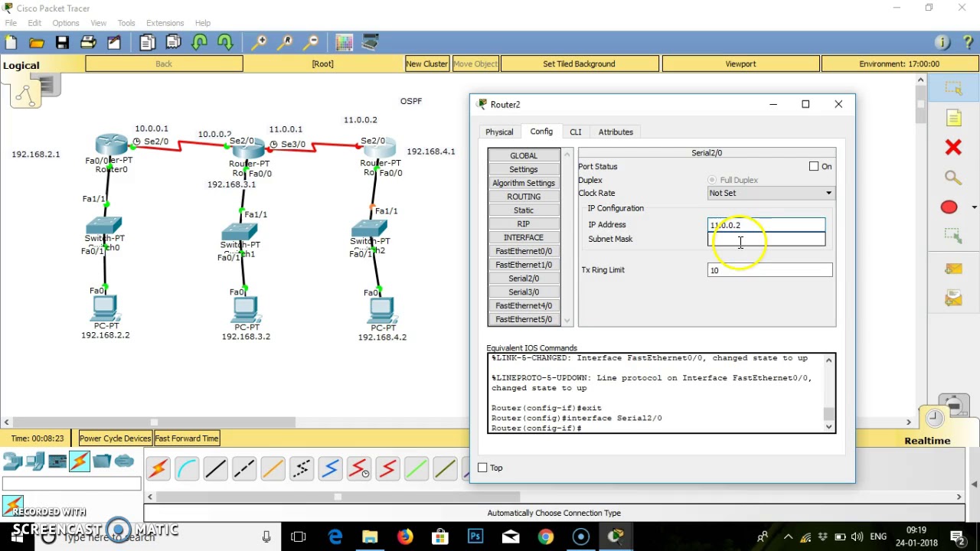Choose copper straight-through cable
Image resolution: width=980 pixels, height=551 pixels.
(215, 468)
